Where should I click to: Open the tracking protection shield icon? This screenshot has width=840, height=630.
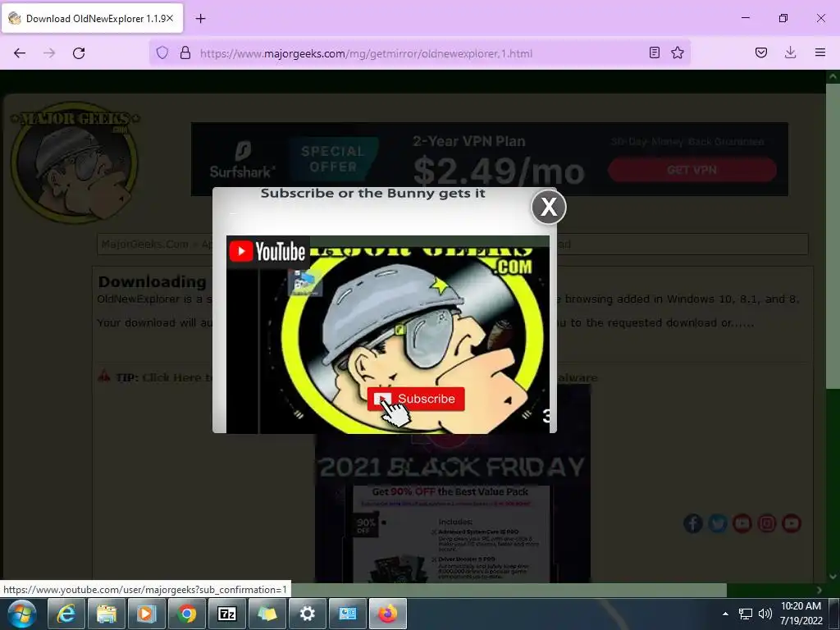162,52
